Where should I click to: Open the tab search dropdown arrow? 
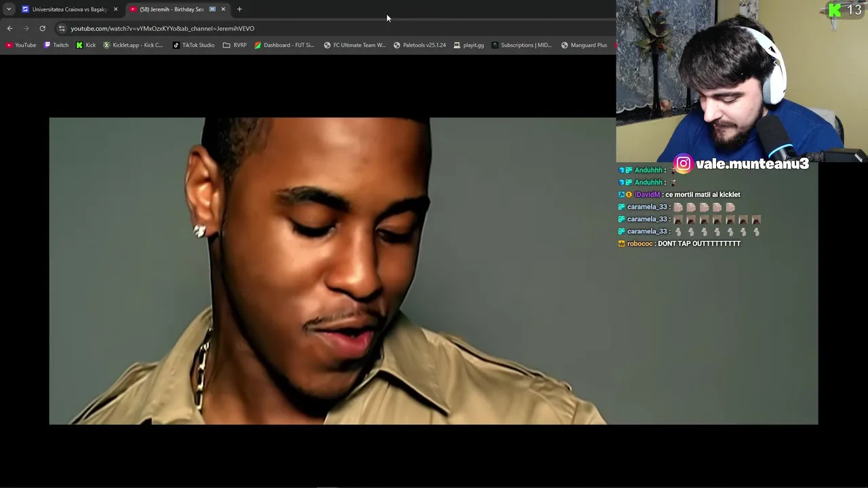(x=9, y=9)
